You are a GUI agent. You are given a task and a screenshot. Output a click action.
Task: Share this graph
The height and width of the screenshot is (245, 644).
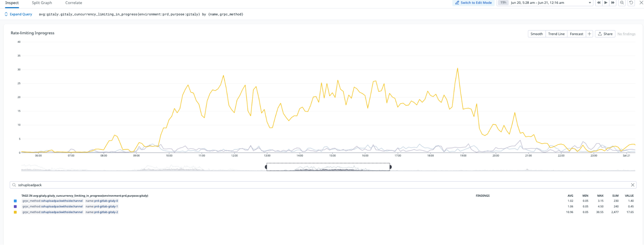605,34
